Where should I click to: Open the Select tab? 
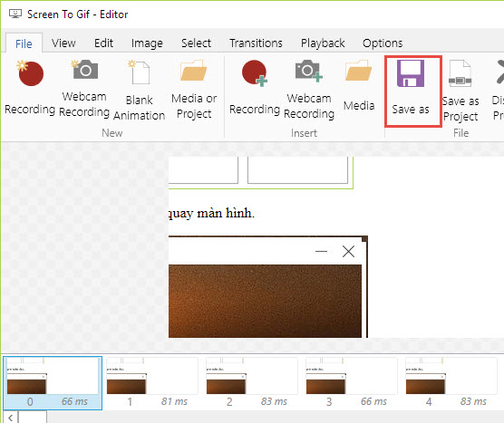[x=196, y=43]
